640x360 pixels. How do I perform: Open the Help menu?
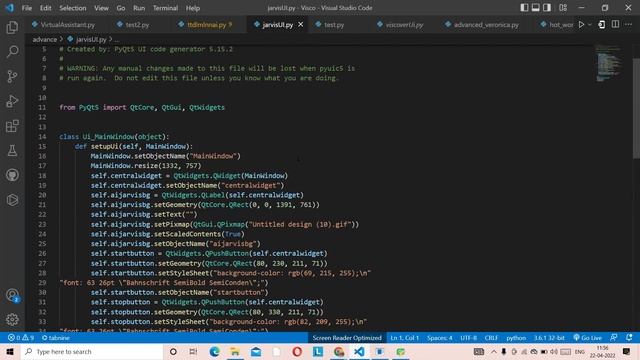tap(193, 8)
